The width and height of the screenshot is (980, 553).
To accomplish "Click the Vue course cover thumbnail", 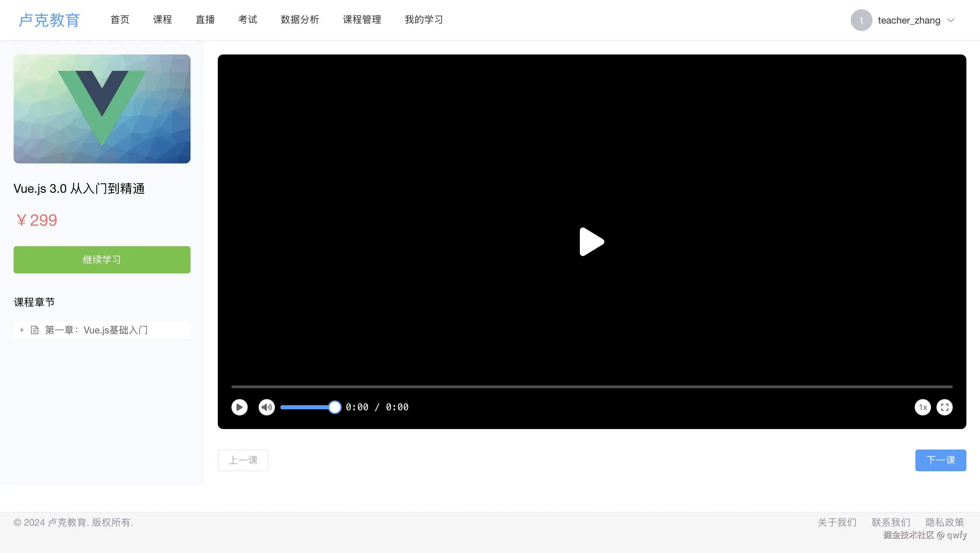I will click(x=102, y=109).
